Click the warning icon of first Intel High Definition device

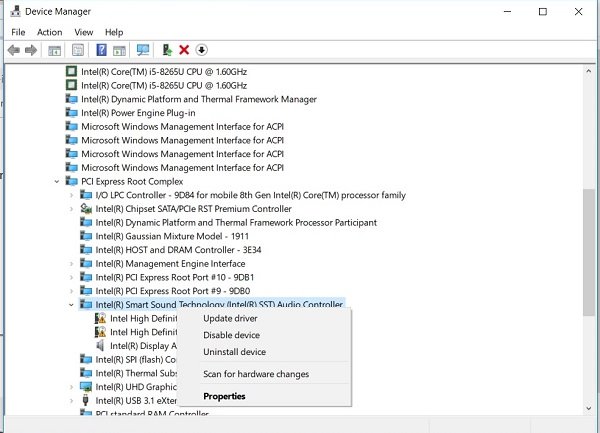[101, 318]
